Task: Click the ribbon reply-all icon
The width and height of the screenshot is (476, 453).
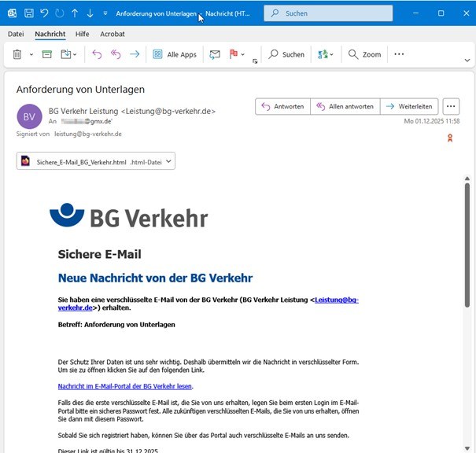Action: click(x=116, y=54)
